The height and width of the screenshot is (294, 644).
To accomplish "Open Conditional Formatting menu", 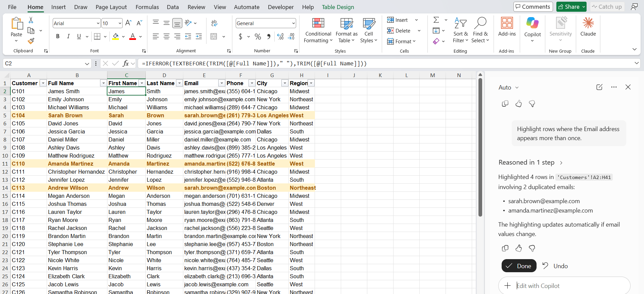I will coord(318,31).
